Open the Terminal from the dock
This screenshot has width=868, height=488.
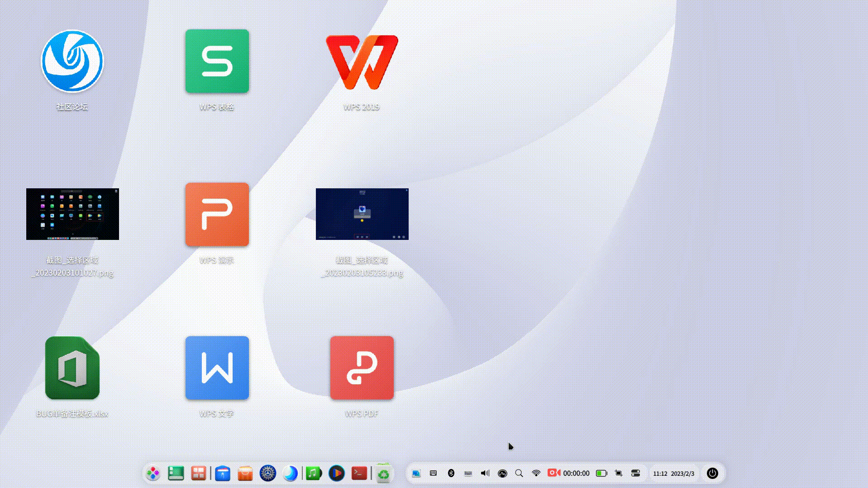pyautogui.click(x=359, y=474)
